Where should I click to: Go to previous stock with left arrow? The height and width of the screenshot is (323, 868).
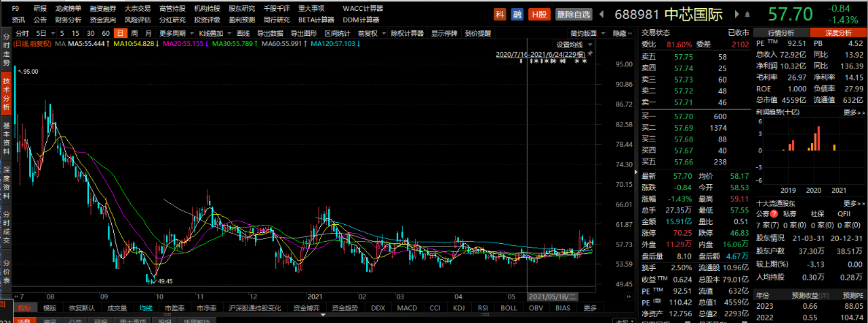[x=601, y=14]
